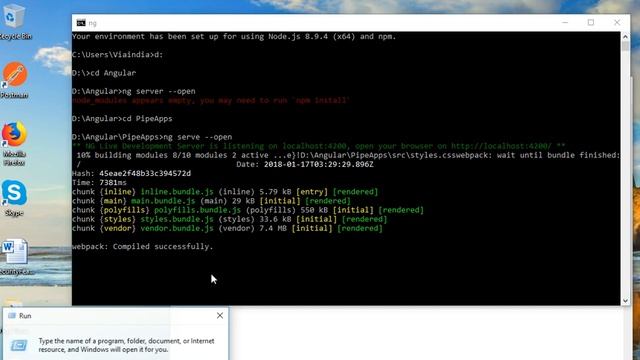The width and height of the screenshot is (640, 360).
Task: Click the red node_modules warning line
Action: tap(211, 100)
